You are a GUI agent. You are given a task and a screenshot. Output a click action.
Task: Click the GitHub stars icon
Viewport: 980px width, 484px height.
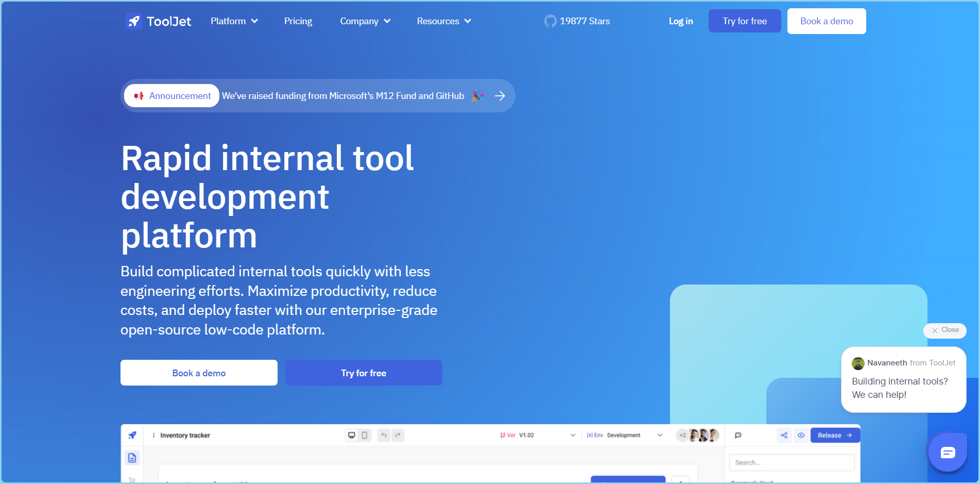pos(550,21)
